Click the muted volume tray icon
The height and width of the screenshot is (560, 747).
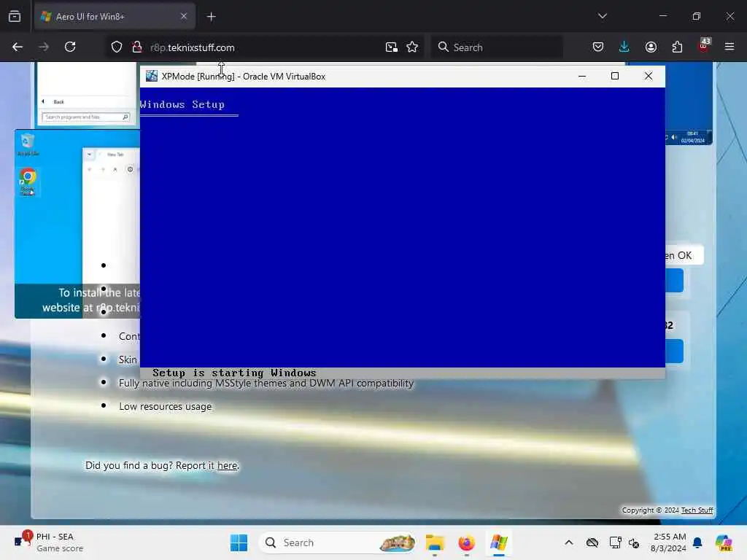tap(634, 542)
